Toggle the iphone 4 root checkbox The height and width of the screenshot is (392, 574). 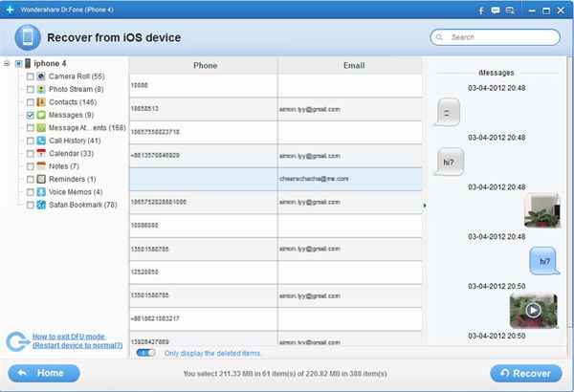point(18,64)
